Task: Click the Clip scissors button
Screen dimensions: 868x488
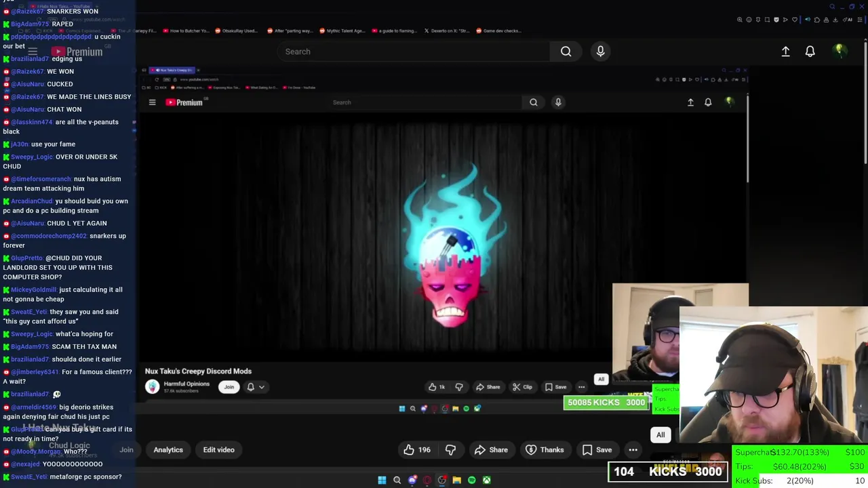Action: [x=522, y=387]
